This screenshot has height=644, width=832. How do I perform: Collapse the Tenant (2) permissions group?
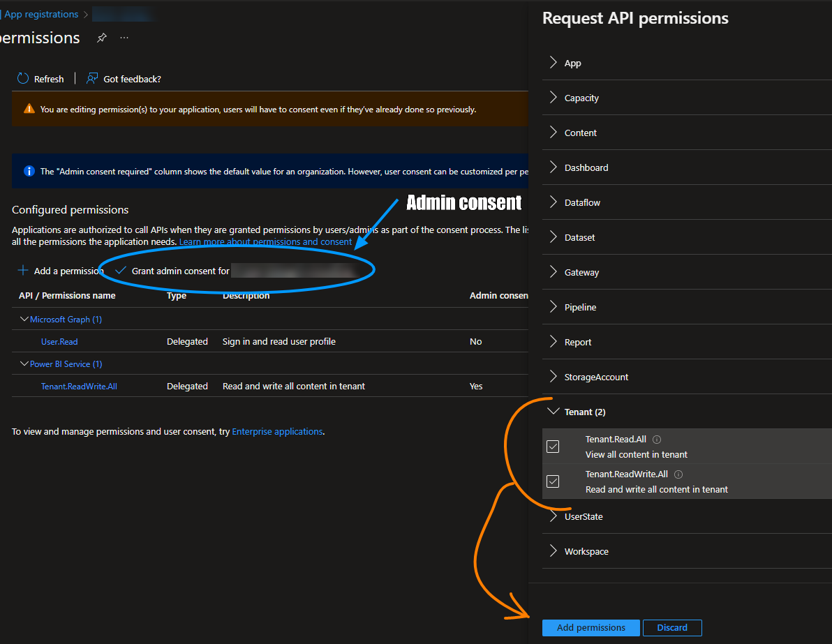[x=554, y=412]
